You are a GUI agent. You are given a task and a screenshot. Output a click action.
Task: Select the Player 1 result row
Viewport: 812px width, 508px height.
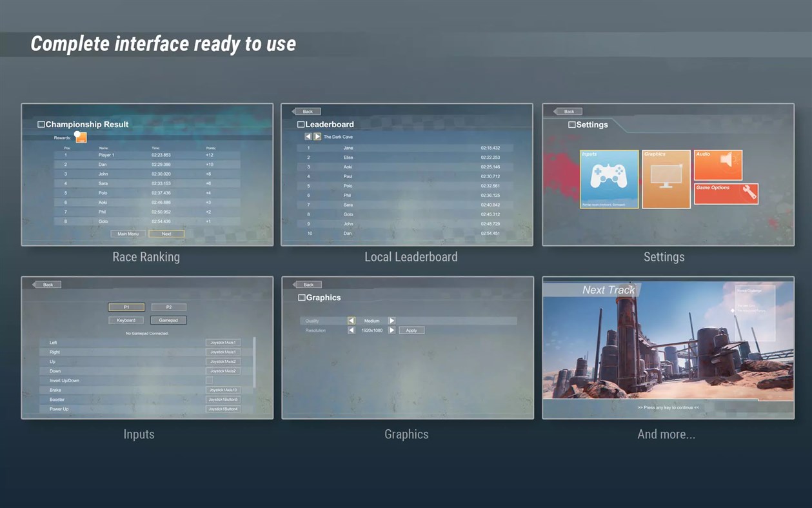[147, 155]
